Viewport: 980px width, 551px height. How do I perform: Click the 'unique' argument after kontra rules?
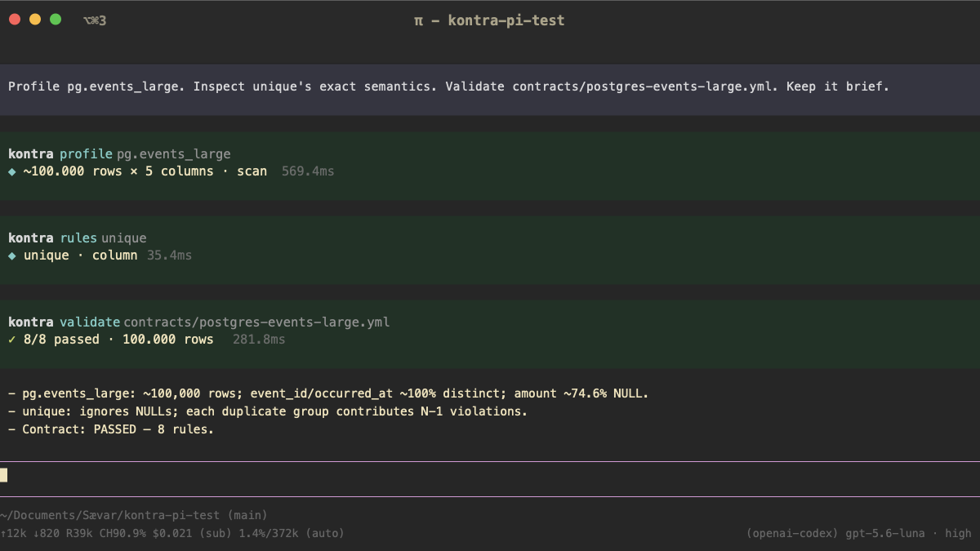[124, 238]
